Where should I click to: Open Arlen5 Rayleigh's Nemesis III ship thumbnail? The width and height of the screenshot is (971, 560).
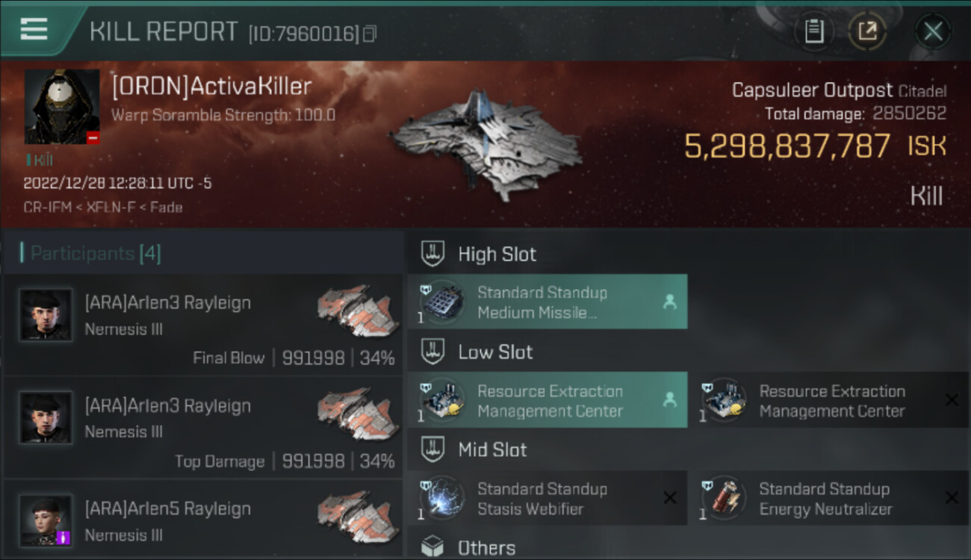click(x=353, y=517)
